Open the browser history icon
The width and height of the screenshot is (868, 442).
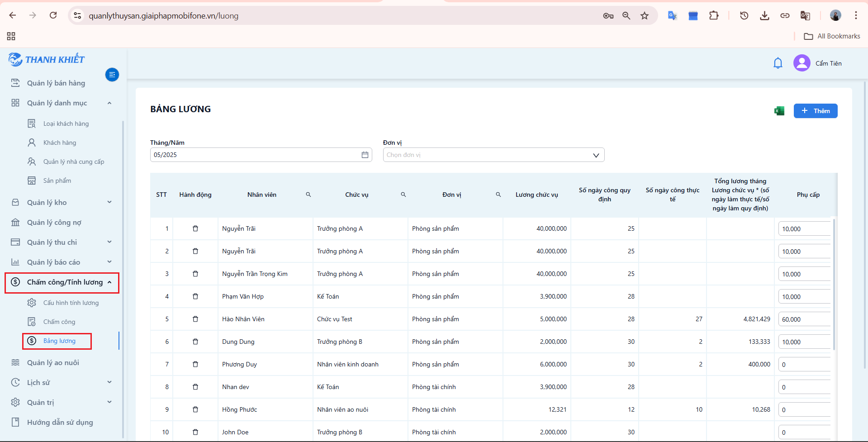744,16
